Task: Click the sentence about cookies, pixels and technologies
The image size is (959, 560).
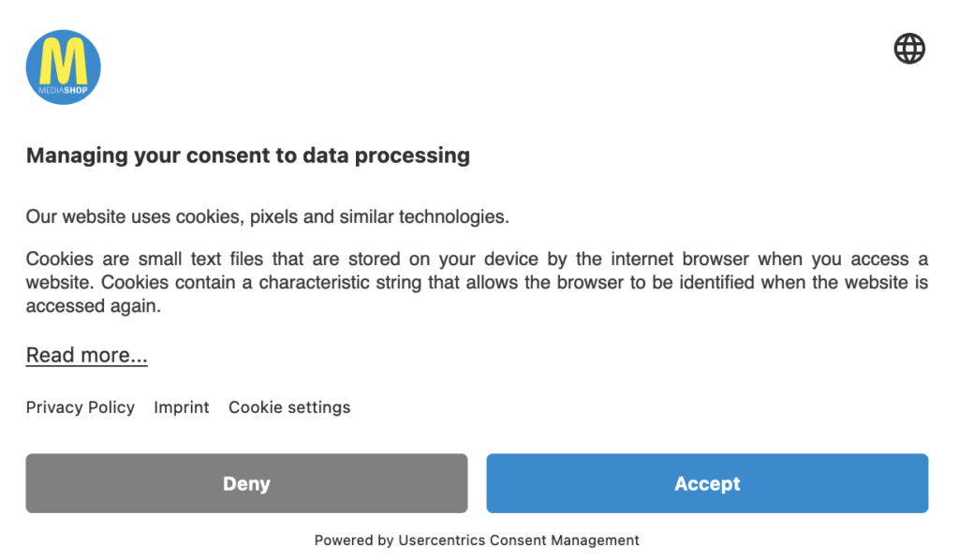Action: click(267, 216)
